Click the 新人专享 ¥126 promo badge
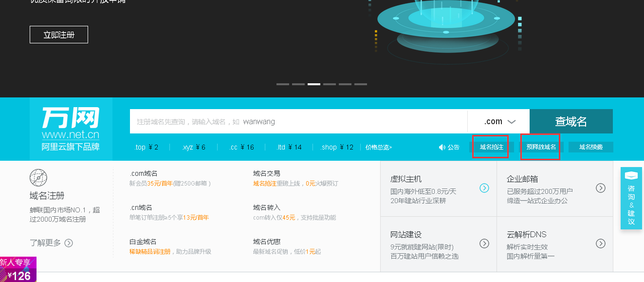 18,270
